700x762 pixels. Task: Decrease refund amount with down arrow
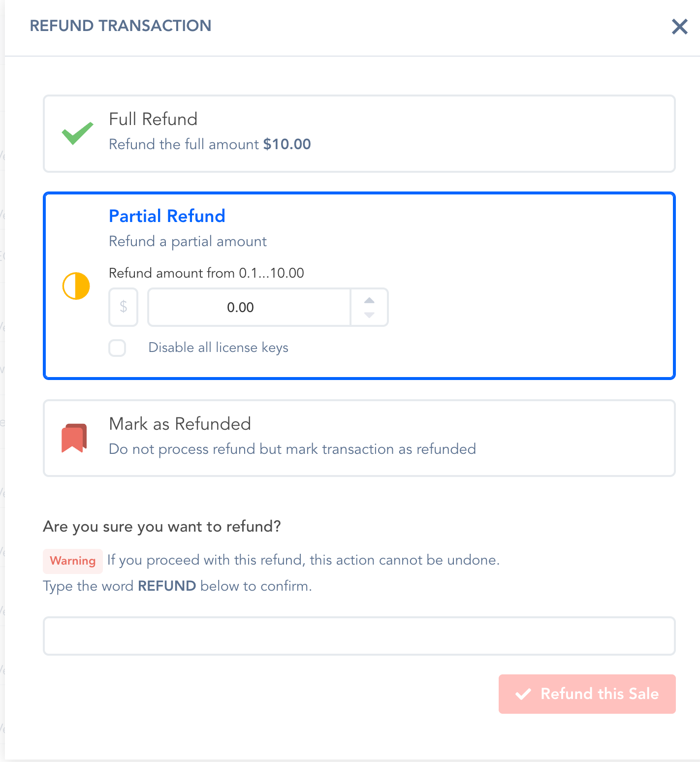[x=369, y=315]
